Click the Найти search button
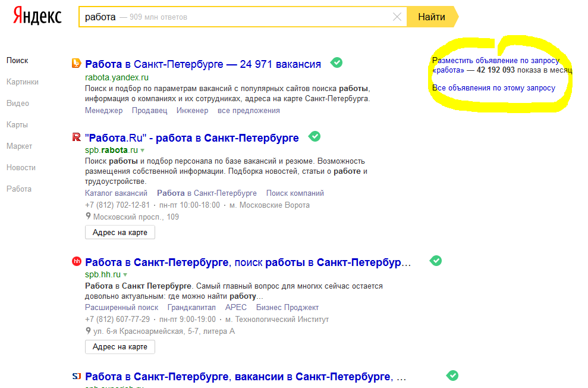This screenshot has height=388, width=588. tap(432, 17)
